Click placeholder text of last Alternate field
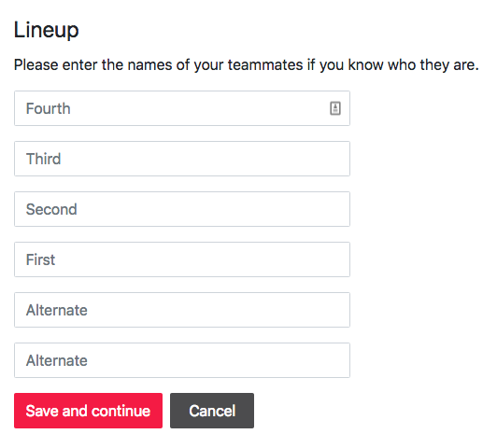Viewport: 497px width, 448px height. pyautogui.click(x=57, y=360)
